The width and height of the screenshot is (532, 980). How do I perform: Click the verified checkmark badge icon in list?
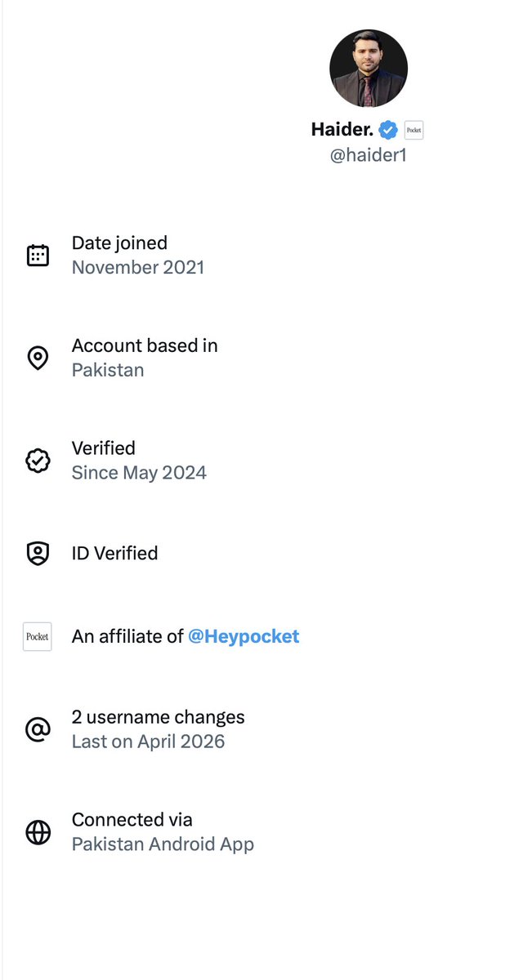tap(38, 461)
